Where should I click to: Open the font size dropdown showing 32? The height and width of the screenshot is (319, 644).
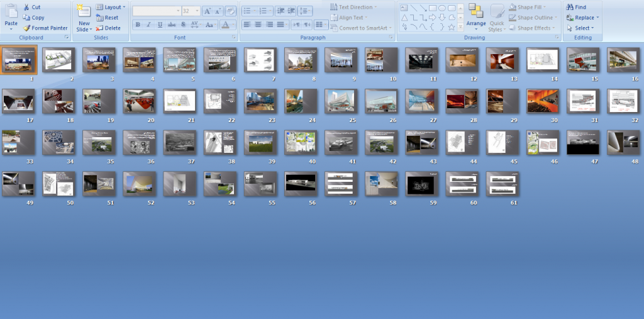[191, 11]
